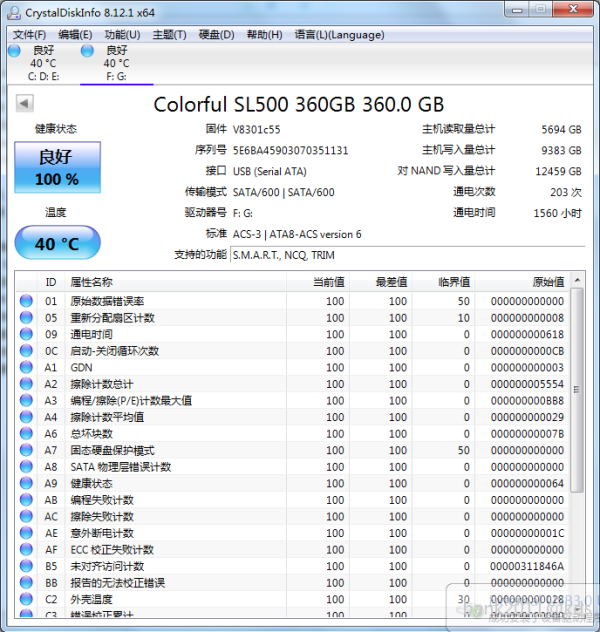Open the 主题(T) menu
This screenshot has height=632, width=600.
[170, 35]
